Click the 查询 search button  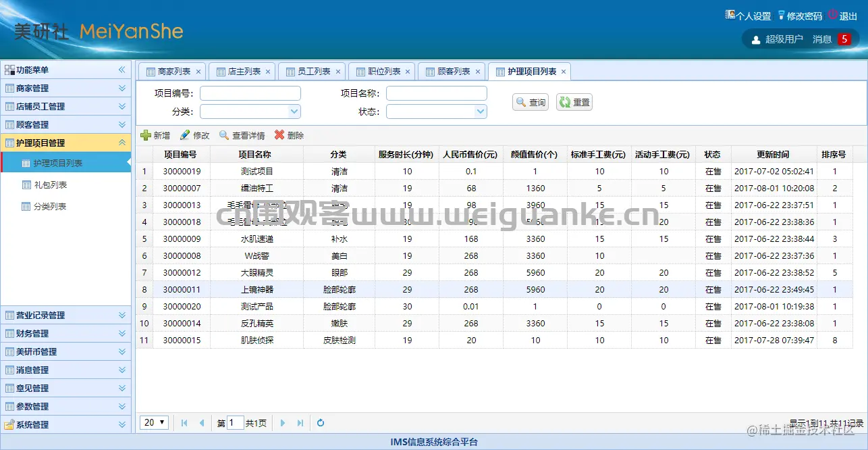tap(531, 103)
